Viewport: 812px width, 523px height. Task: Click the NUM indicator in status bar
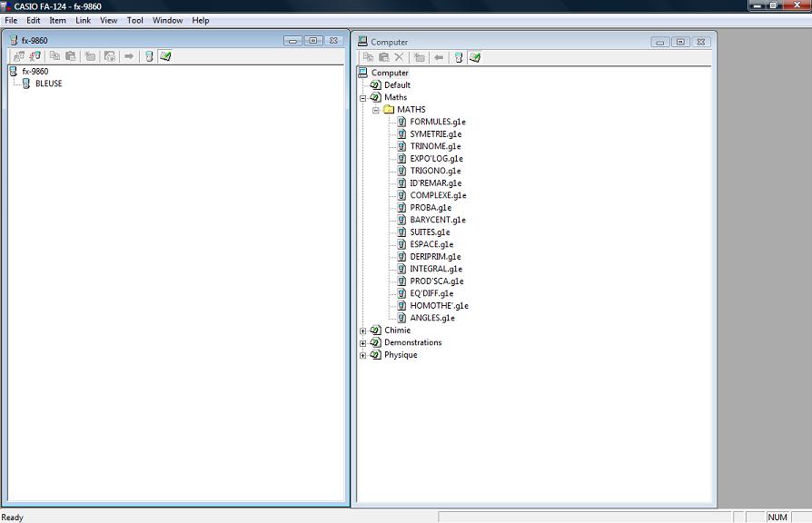[777, 517]
